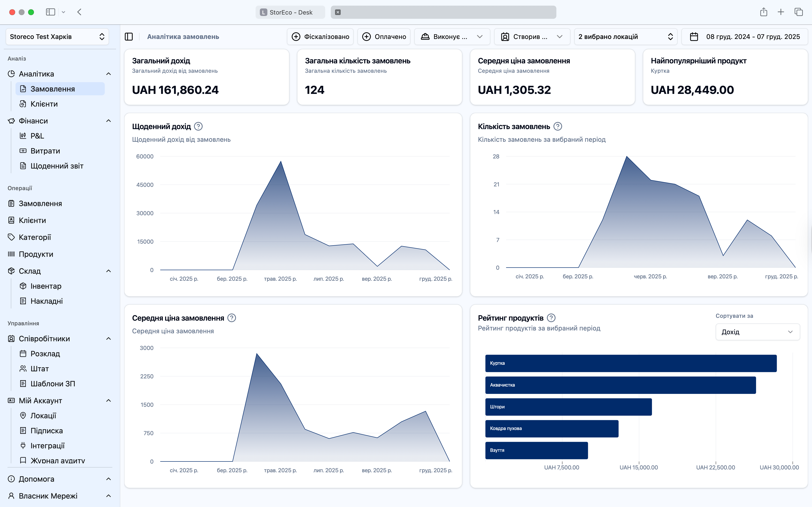Open a new browser tab with plus icon
This screenshot has width=812, height=507.
click(x=781, y=12)
